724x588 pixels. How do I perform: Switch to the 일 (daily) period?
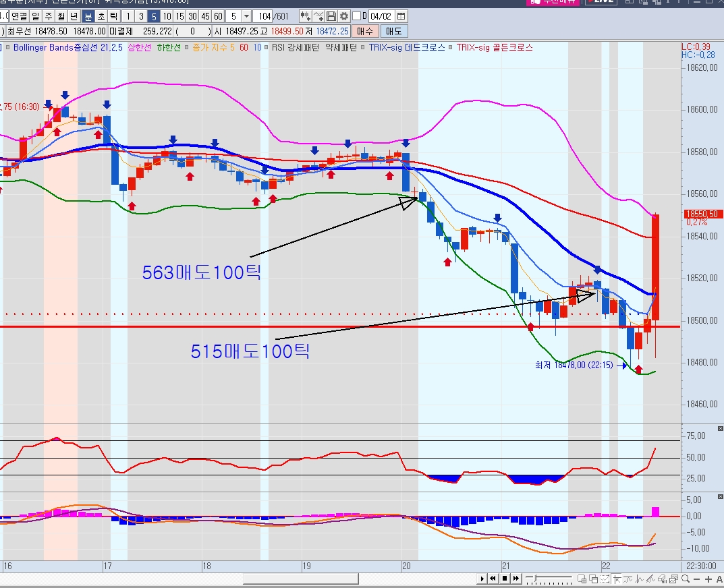tap(36, 17)
